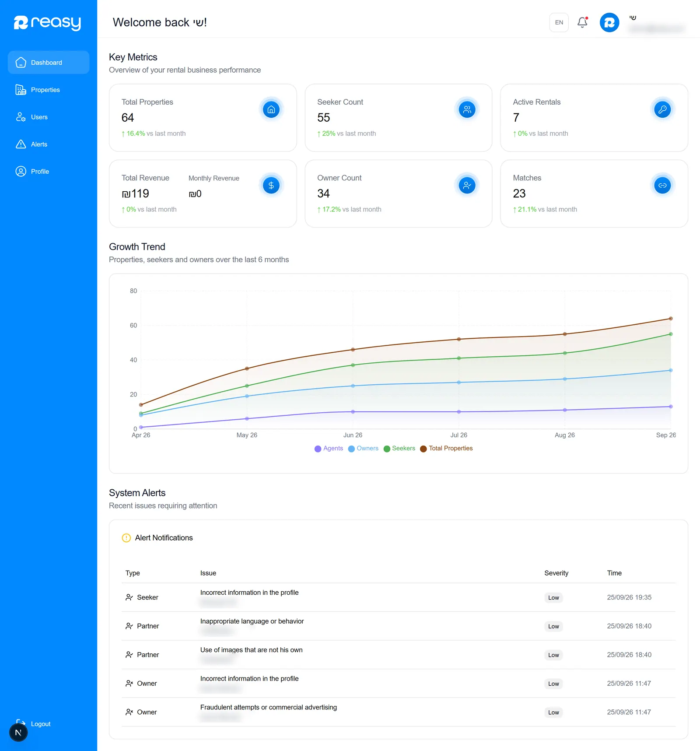Click the Time column header
This screenshot has height=751, width=700.
[614, 573]
